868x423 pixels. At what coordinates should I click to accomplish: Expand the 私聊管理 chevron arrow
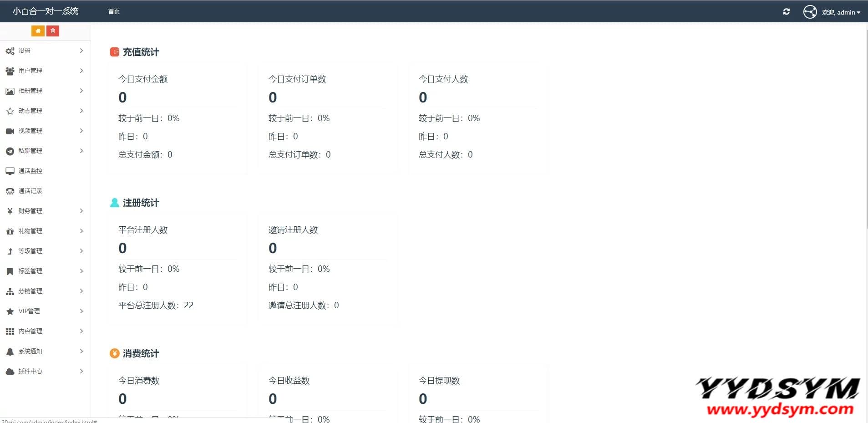[x=81, y=151]
